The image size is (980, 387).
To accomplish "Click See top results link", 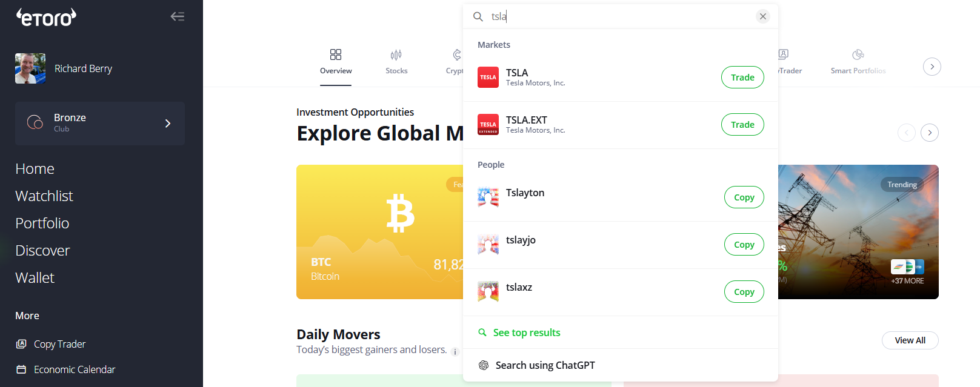I will [x=526, y=332].
